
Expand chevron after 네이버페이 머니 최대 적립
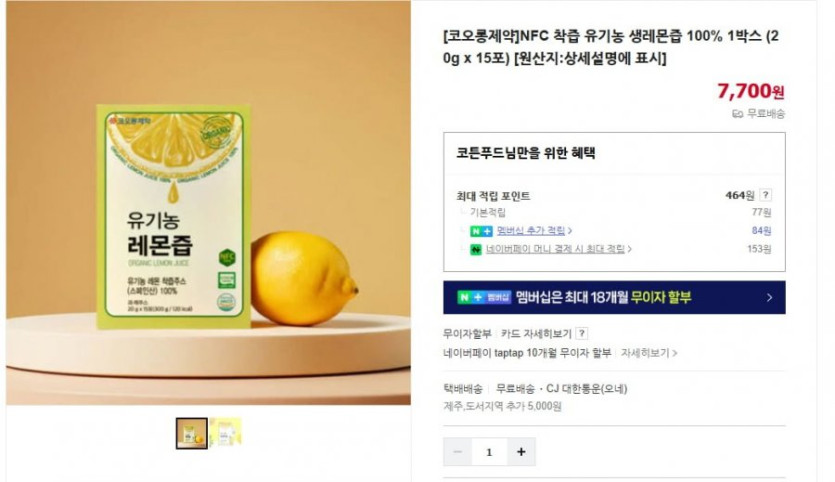tap(629, 249)
